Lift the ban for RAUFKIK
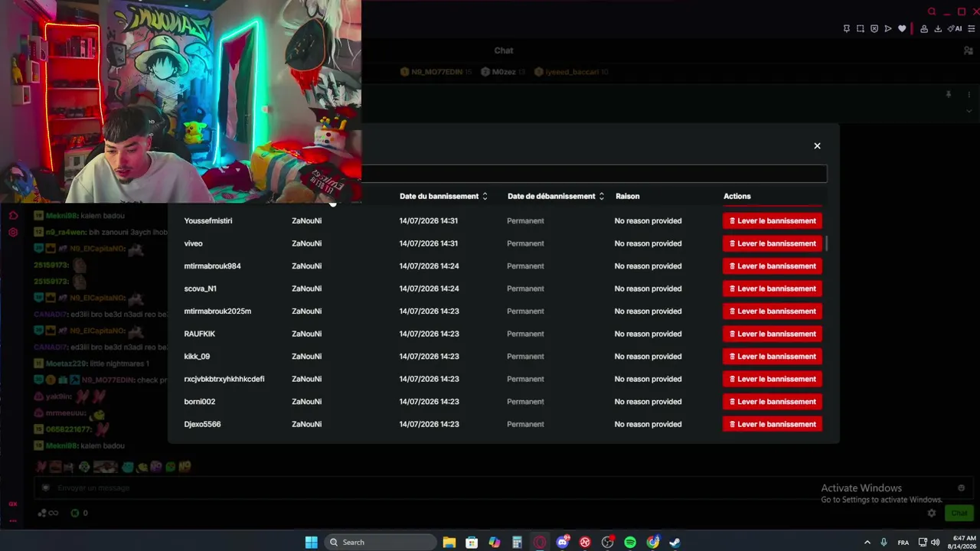The image size is (980, 551). coord(773,334)
